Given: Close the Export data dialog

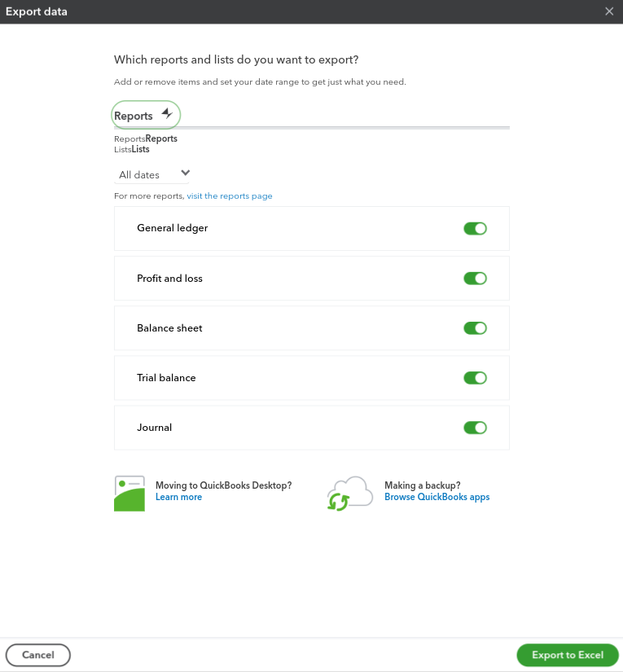Looking at the screenshot, I should [x=609, y=11].
